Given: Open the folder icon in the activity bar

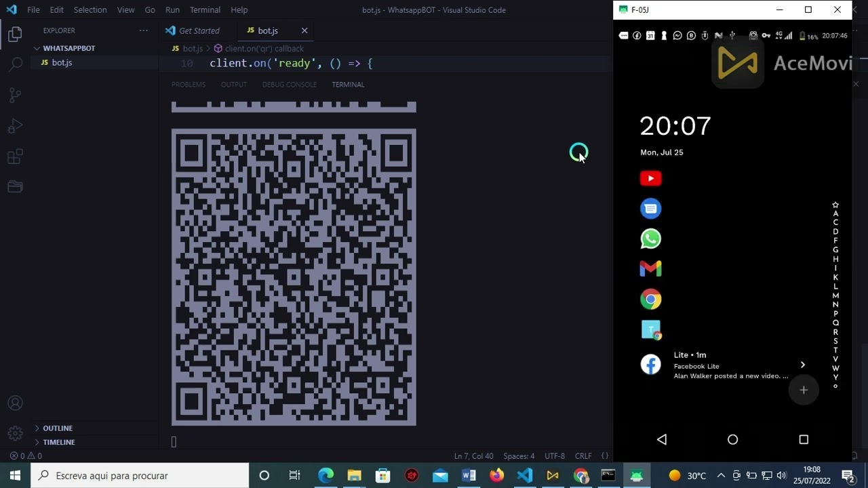Looking at the screenshot, I should [x=15, y=187].
